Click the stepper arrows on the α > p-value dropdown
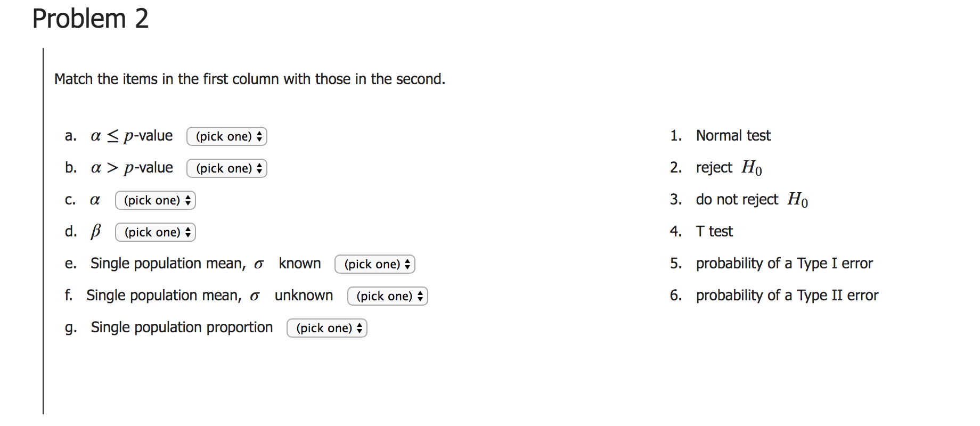Image resolution: width=980 pixels, height=426 pixels. click(259, 168)
